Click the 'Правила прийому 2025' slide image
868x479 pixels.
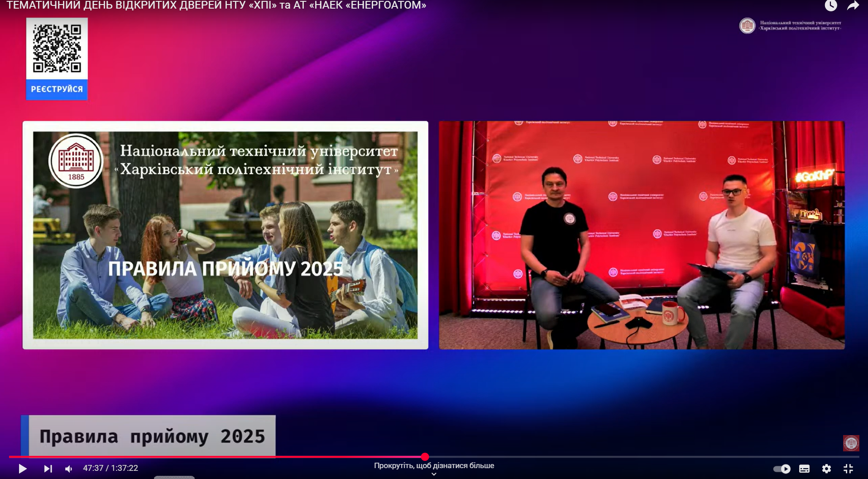(x=225, y=235)
